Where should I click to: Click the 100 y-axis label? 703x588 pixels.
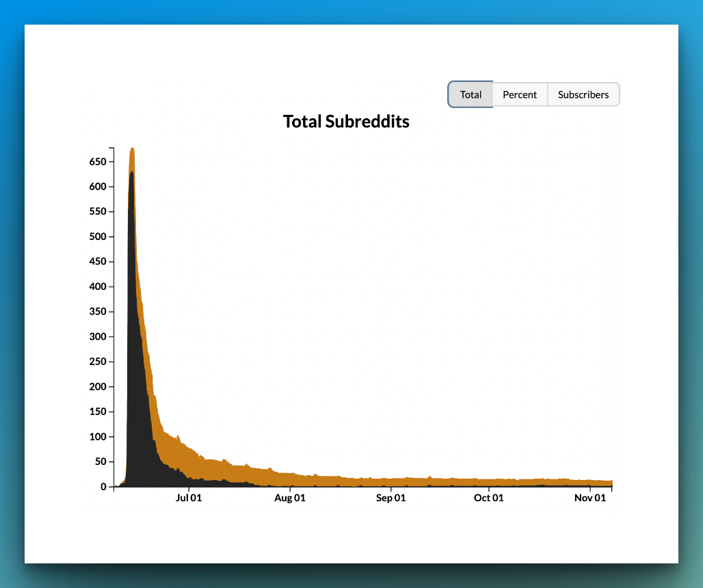[x=98, y=436]
